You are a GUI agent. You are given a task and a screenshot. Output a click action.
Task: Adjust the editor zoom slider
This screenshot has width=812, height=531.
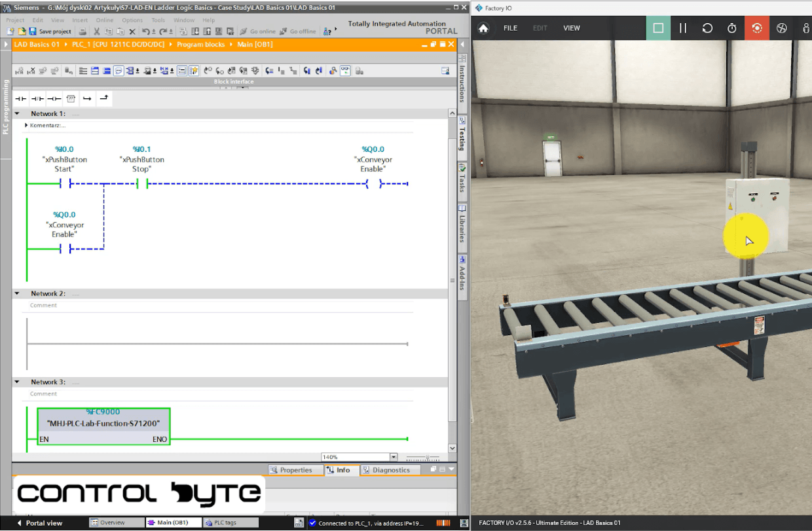pos(427,457)
